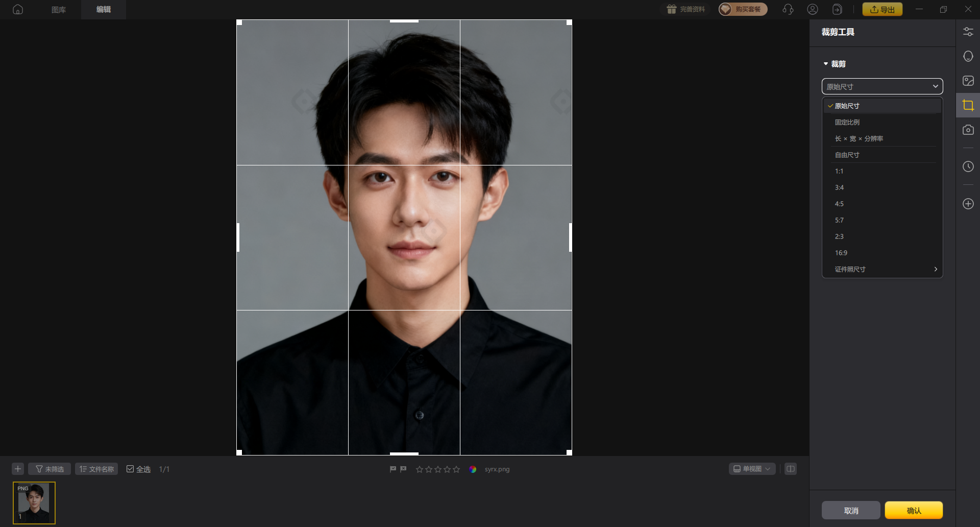Screen dimensions: 980x527
Task: Toggle the 全选 select-all checkbox
Action: tap(130, 469)
